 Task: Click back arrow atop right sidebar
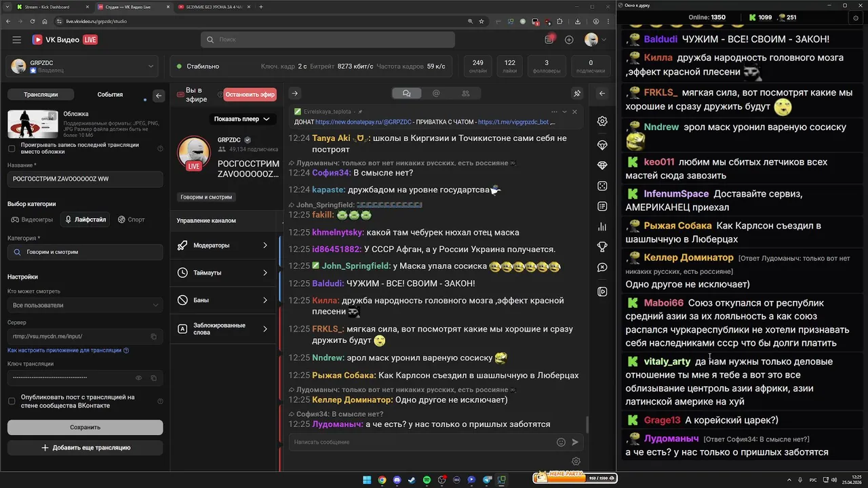[602, 94]
